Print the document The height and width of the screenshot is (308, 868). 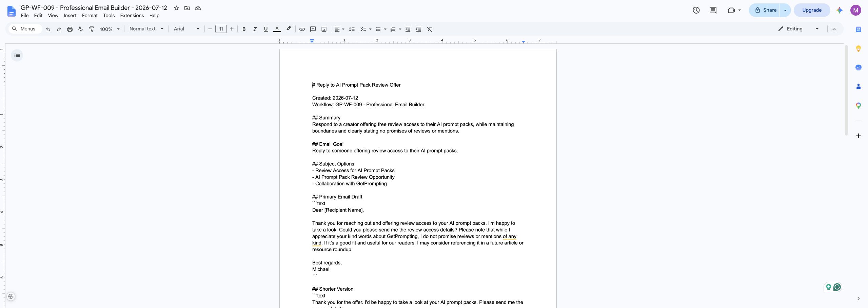pyautogui.click(x=70, y=29)
